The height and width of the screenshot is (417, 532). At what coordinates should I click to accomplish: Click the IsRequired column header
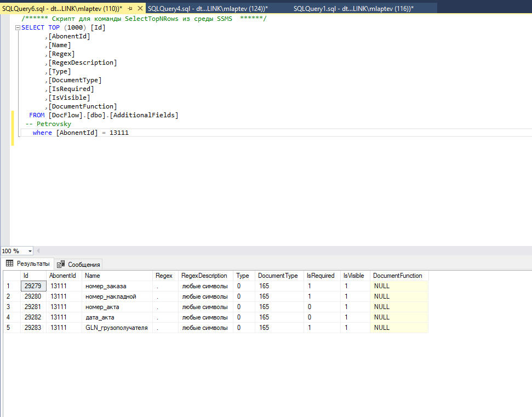coord(321,276)
